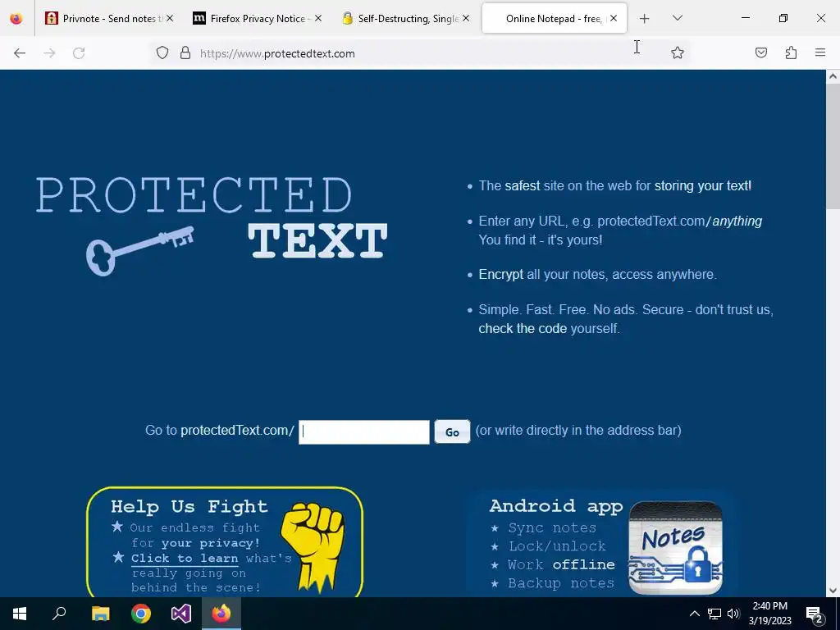Screen dimensions: 840x630
Task: Show hidden system tray icons
Action: (694, 614)
